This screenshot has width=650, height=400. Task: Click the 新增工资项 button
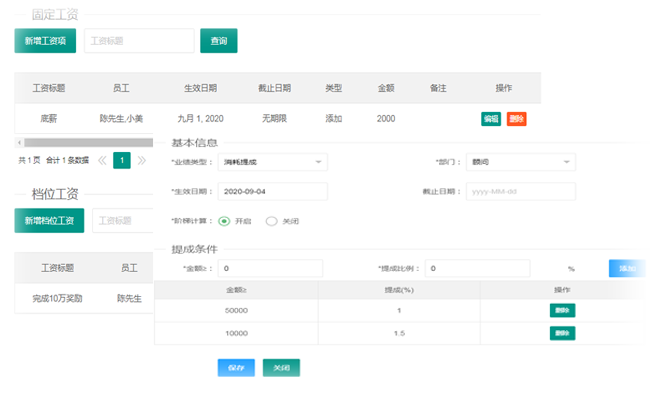[45, 41]
